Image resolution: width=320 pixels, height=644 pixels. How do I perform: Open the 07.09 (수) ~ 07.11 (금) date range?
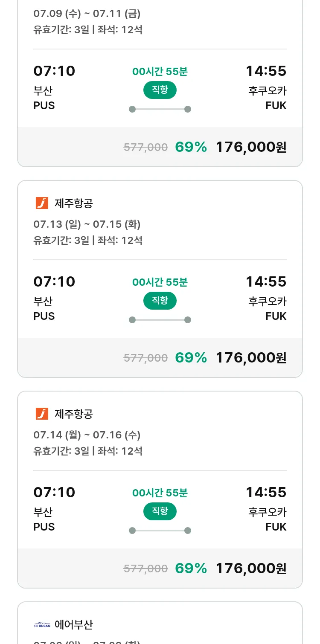pyautogui.click(x=87, y=14)
